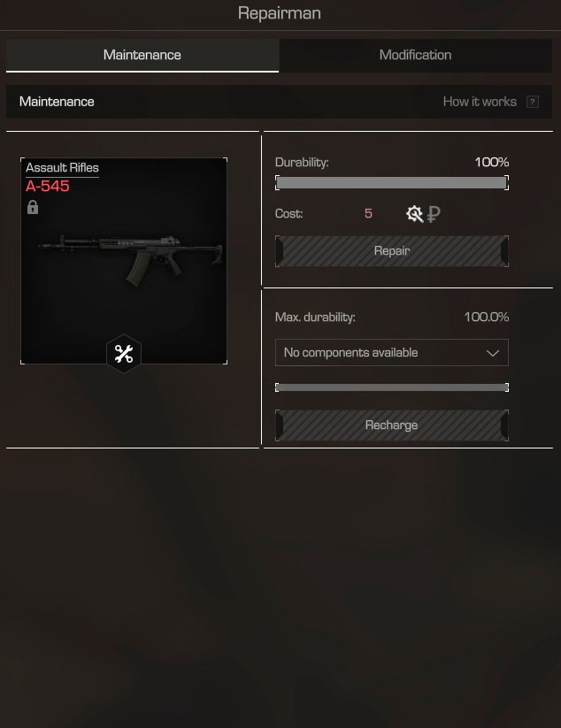
Task: Click the Max. durability bar above Recharge
Action: [392, 387]
